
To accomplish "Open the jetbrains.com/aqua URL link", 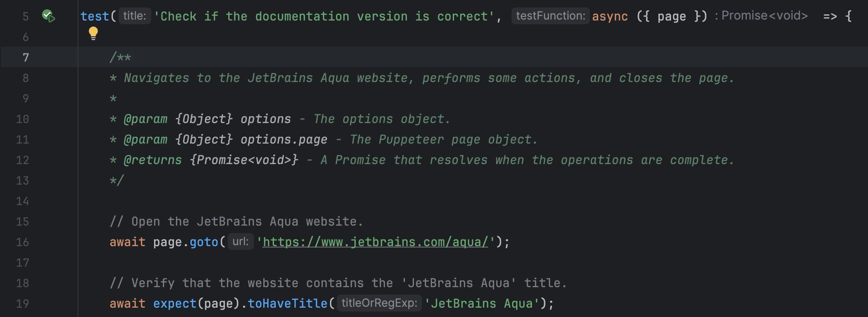I will 375,242.
